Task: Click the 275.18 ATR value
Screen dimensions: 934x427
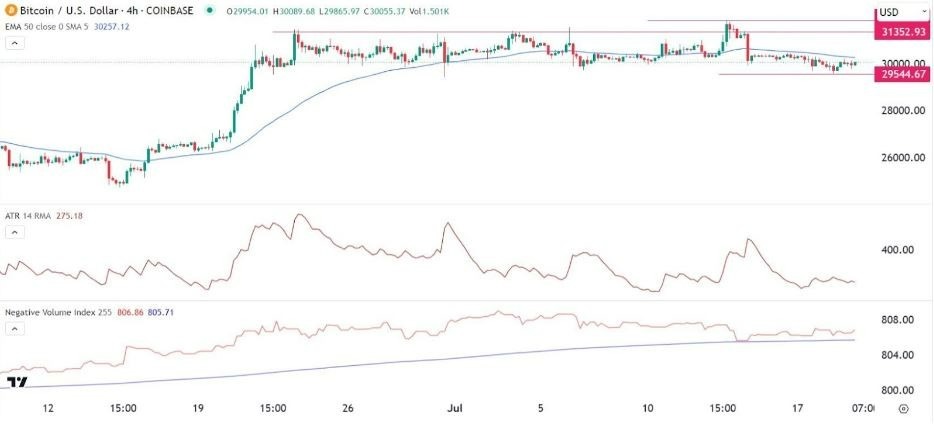Action: point(70,216)
